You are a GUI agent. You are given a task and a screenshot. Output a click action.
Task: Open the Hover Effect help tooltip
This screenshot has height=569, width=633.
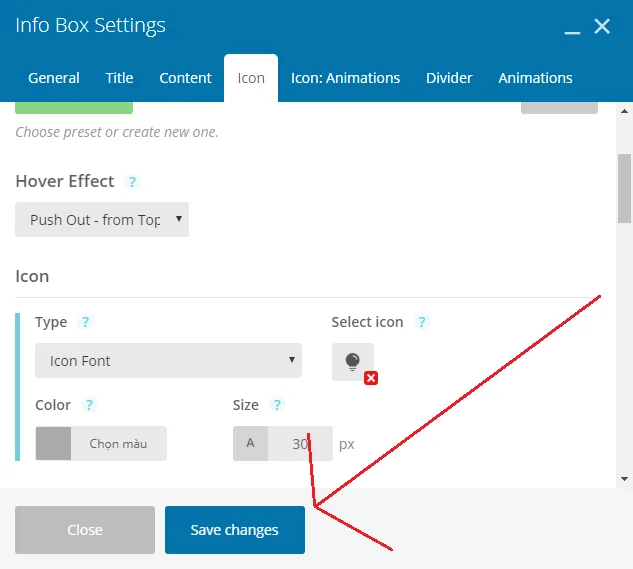(132, 182)
